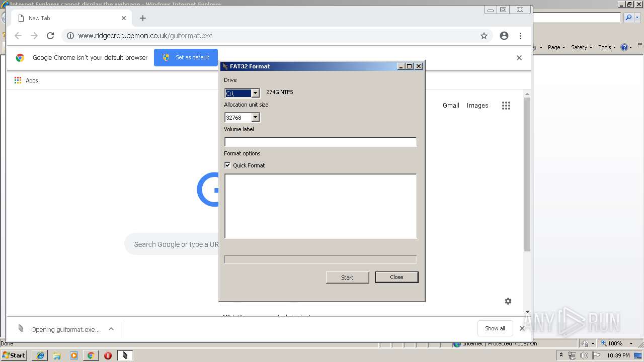This screenshot has height=362, width=644.
Task: Open Windows Media Player taskbar icon
Action: point(74,355)
